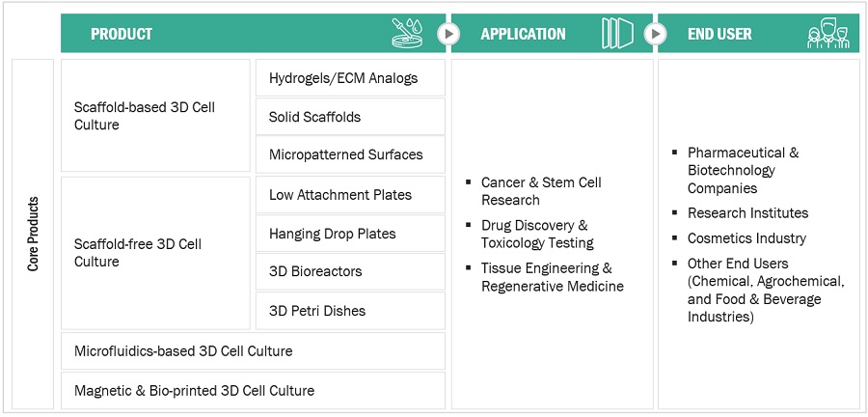
Task: Click the 3D Petri Dishes cell
Action: (350, 311)
